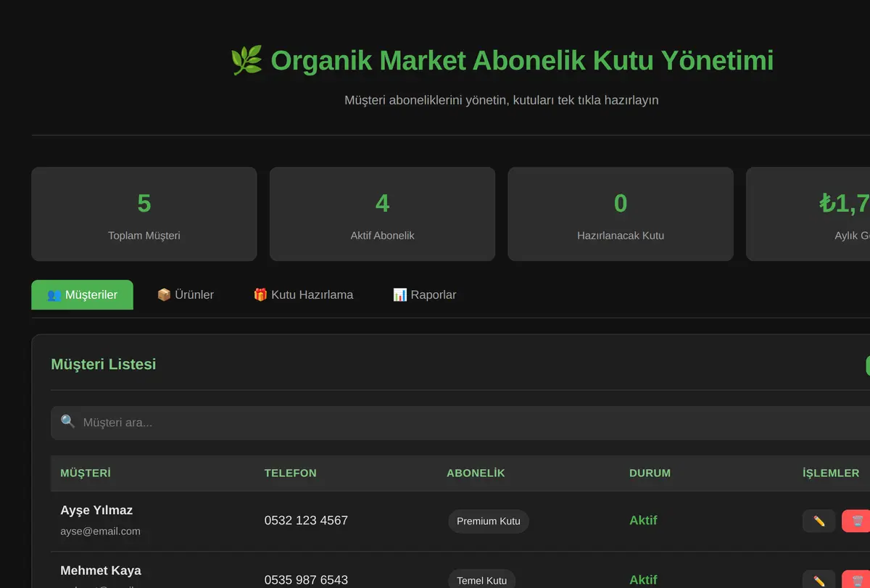Image resolution: width=870 pixels, height=588 pixels.
Task: Click Aktif status in Mehmet Kaya row
Action: point(643,580)
